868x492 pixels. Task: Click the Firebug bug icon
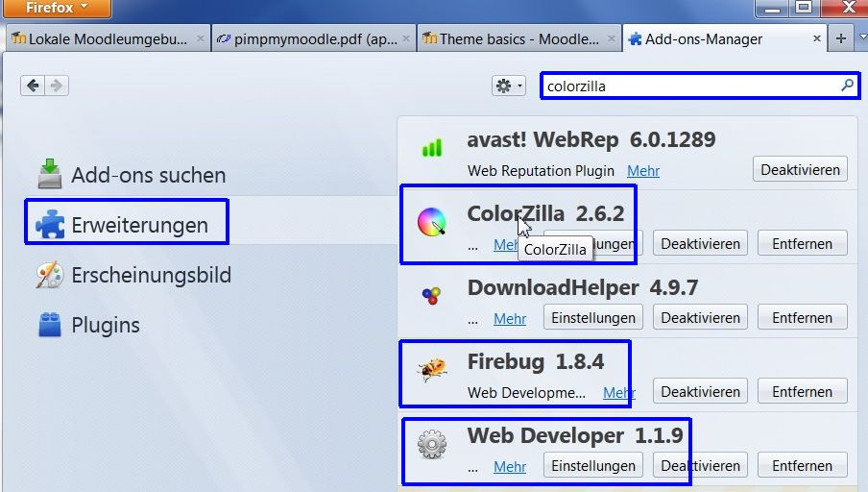click(432, 370)
